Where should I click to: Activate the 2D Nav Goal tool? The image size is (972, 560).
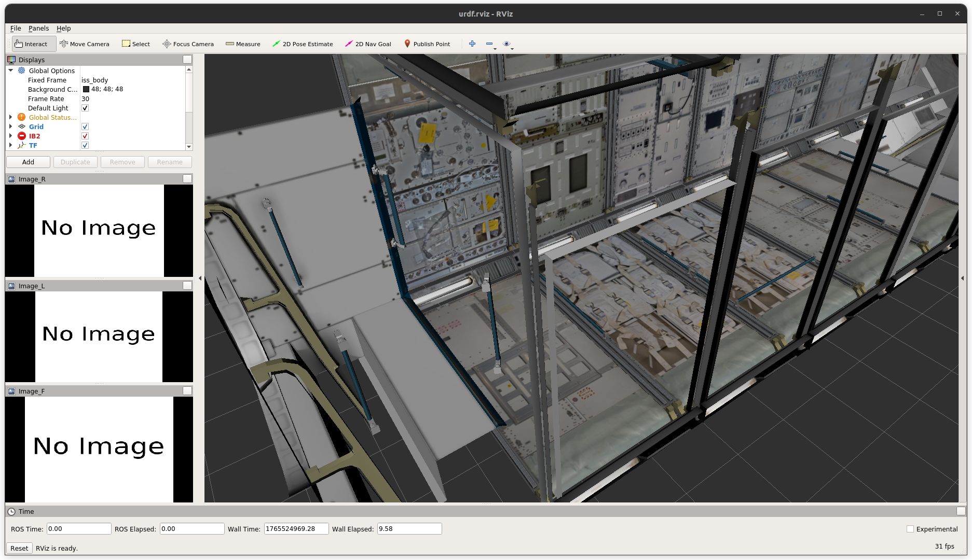(x=368, y=44)
